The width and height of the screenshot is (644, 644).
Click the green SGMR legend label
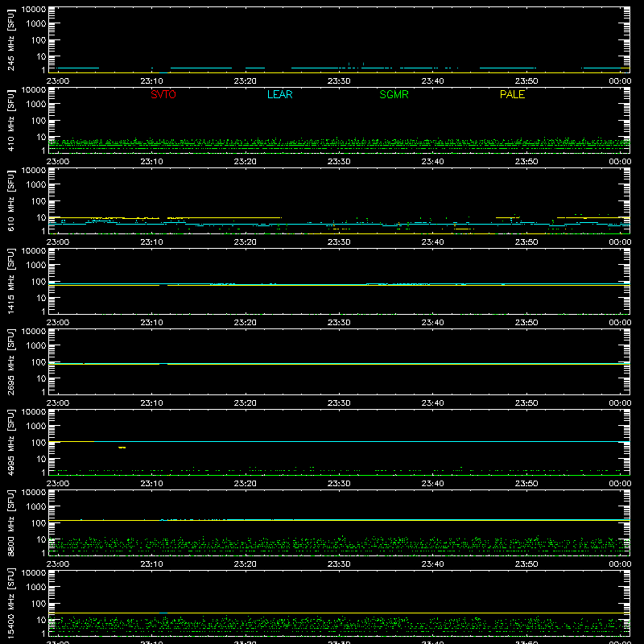pyautogui.click(x=394, y=94)
